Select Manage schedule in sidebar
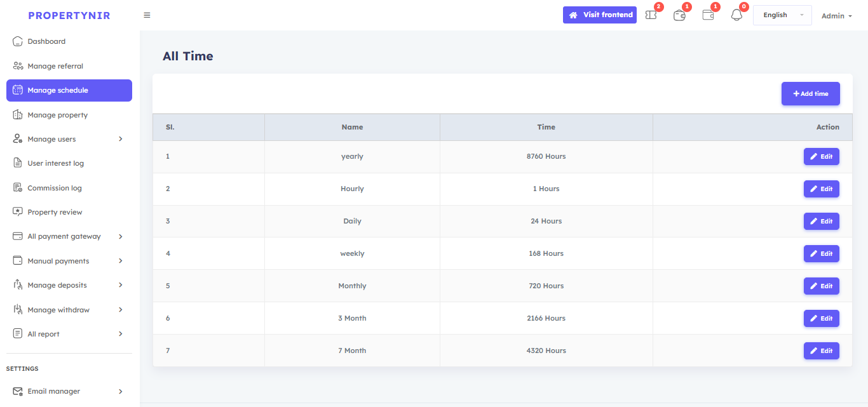 click(x=69, y=90)
